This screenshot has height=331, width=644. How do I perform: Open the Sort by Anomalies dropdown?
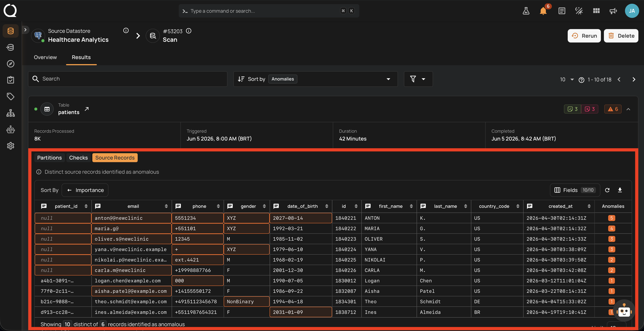click(315, 79)
